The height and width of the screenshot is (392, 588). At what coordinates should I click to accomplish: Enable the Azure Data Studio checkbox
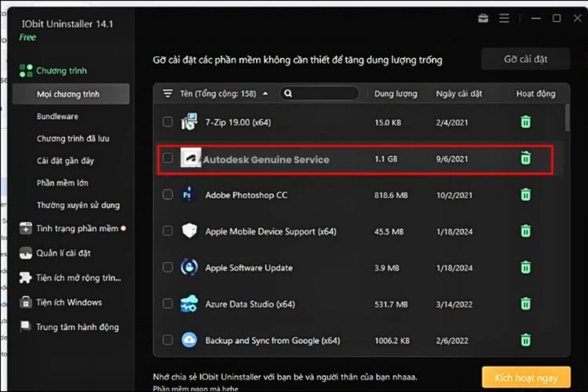(x=168, y=304)
